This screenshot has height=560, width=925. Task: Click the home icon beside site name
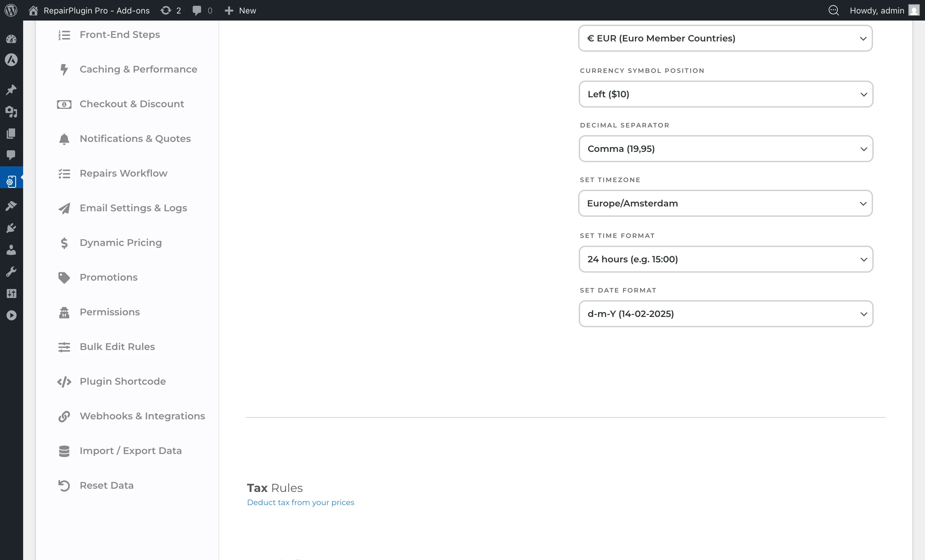point(33,11)
